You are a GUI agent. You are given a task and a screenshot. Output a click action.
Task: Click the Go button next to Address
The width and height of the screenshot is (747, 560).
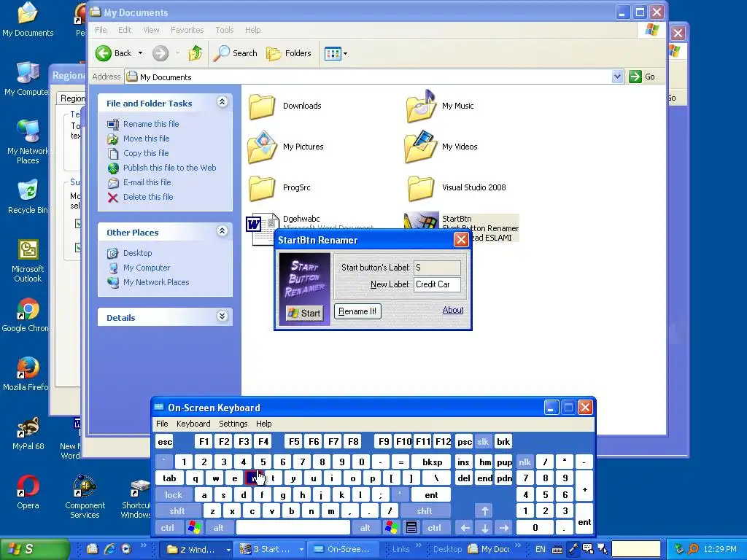click(642, 77)
